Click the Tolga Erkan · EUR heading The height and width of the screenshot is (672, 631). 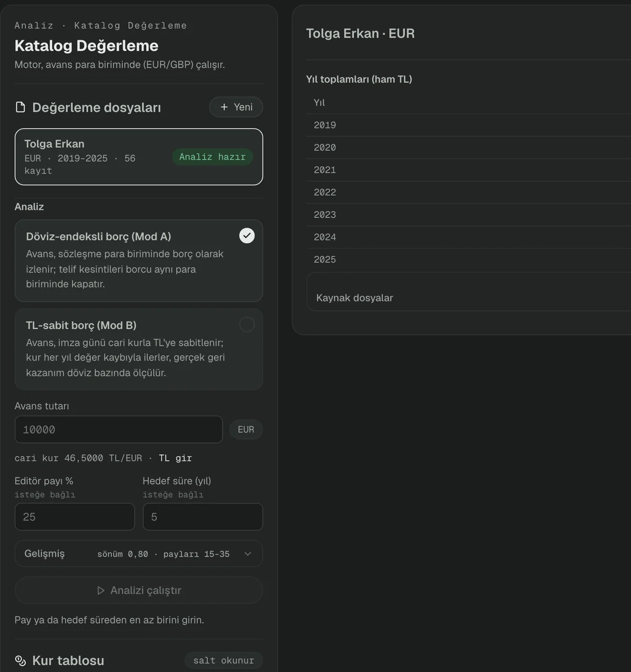pyautogui.click(x=360, y=34)
